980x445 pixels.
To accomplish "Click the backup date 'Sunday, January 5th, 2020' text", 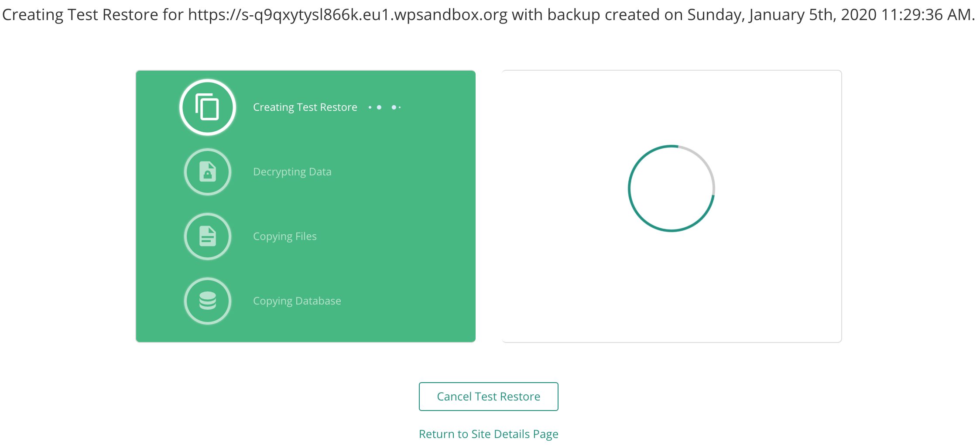I will coord(782,15).
